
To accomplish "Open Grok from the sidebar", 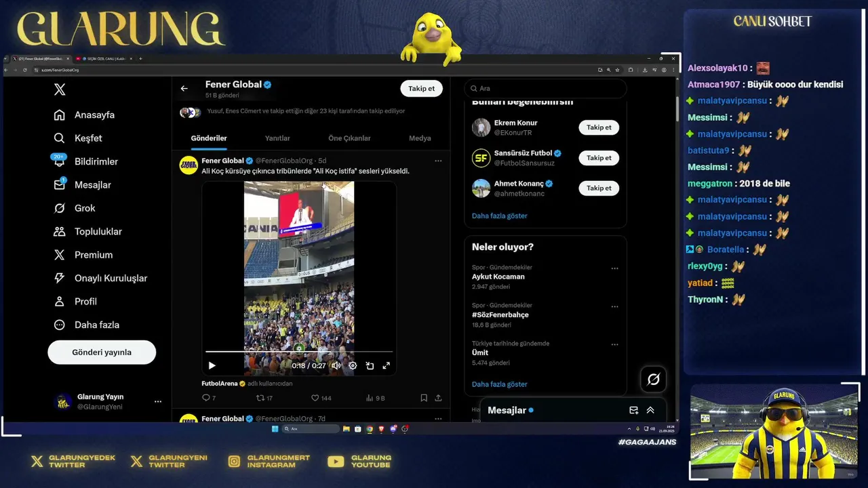I will [x=75, y=208].
